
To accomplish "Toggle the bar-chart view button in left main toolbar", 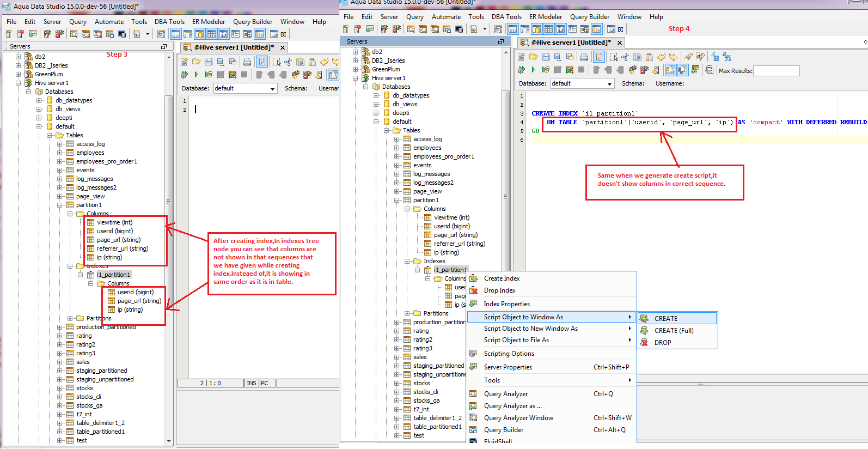I will (259, 34).
